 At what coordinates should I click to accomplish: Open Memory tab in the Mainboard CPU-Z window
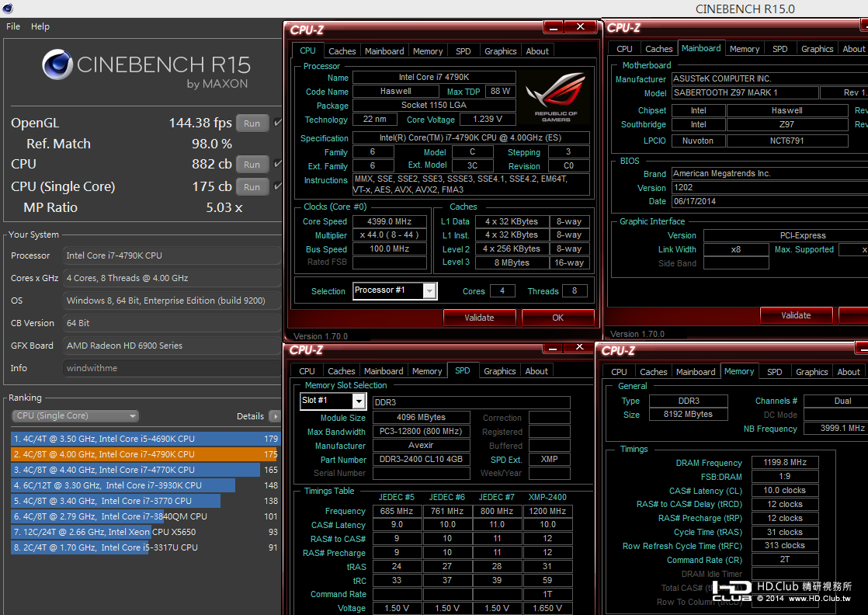(x=745, y=49)
